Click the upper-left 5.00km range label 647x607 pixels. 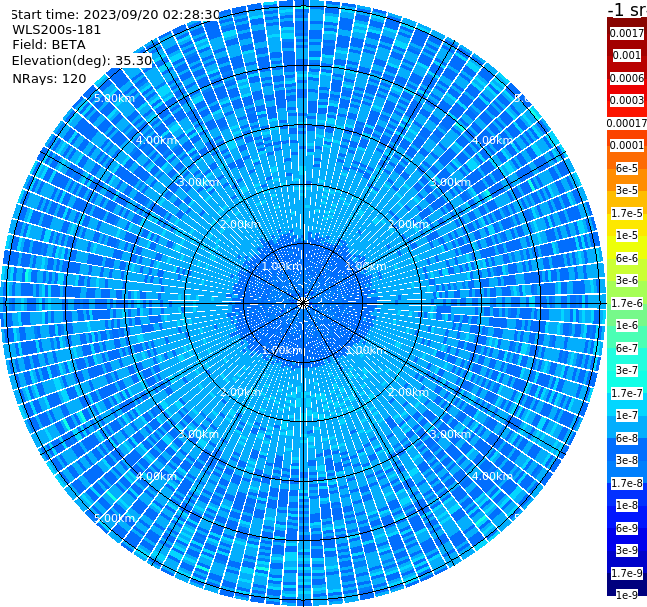click(114, 98)
